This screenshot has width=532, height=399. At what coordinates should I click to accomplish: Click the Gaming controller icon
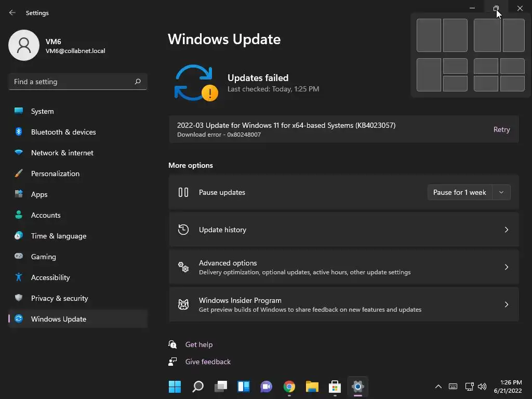pyautogui.click(x=19, y=256)
